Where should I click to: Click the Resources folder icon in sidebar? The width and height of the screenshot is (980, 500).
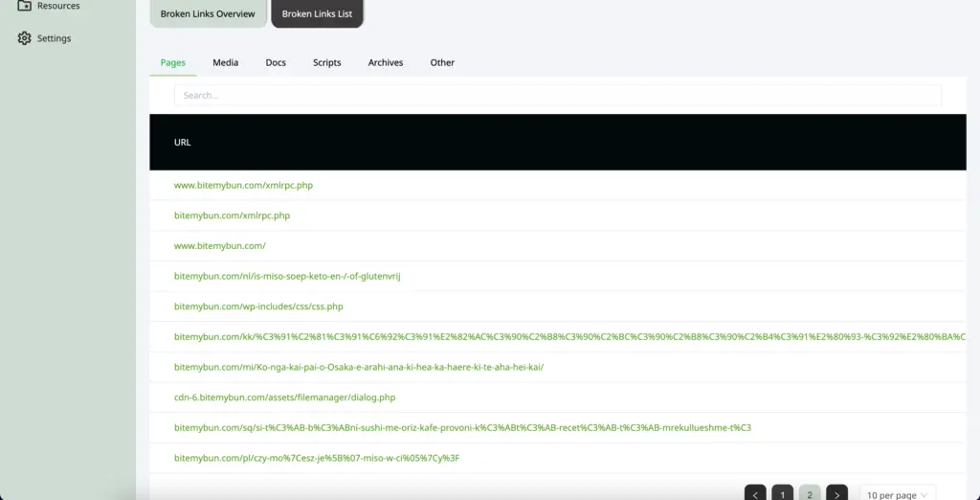click(x=24, y=6)
